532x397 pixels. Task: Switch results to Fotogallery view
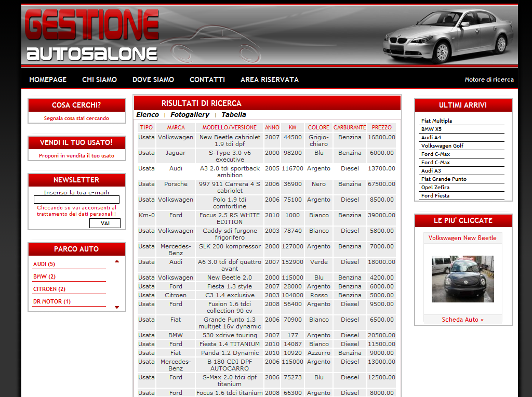[190, 115]
